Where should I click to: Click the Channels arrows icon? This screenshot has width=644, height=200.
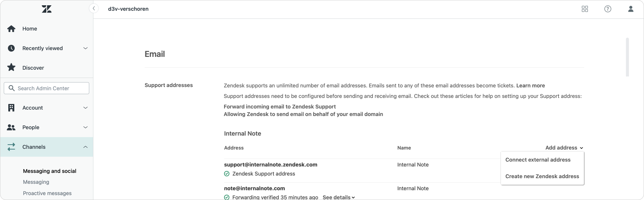click(x=11, y=147)
